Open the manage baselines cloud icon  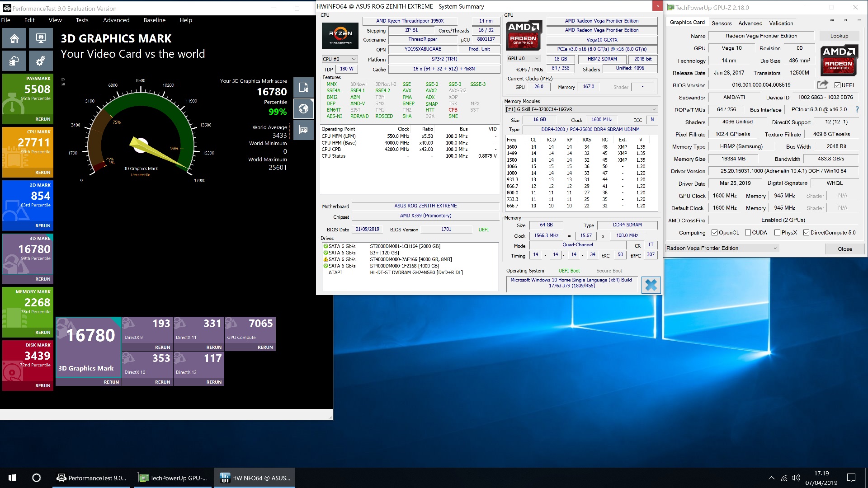tap(14, 61)
